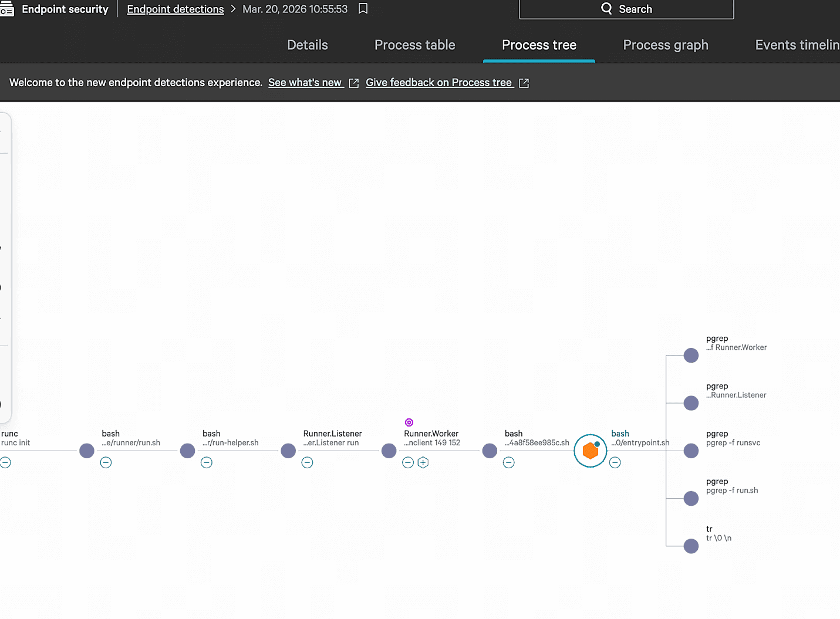Select the pgrep -f runsvc node circle
This screenshot has width=840, height=619.
click(x=691, y=451)
